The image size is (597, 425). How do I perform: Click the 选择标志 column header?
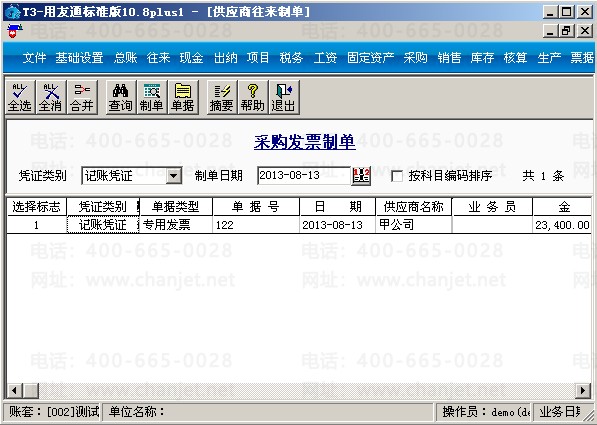pos(37,207)
